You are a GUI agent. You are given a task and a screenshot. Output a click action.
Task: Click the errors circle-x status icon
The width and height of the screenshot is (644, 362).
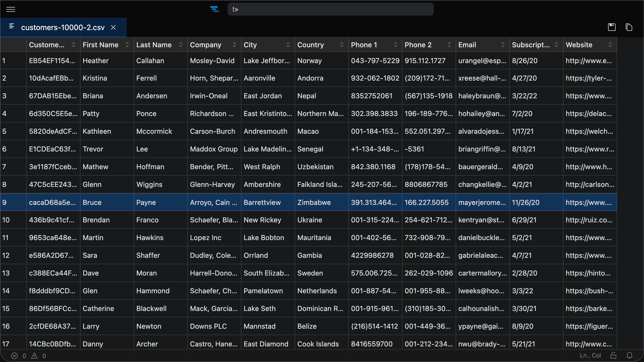click(x=14, y=356)
